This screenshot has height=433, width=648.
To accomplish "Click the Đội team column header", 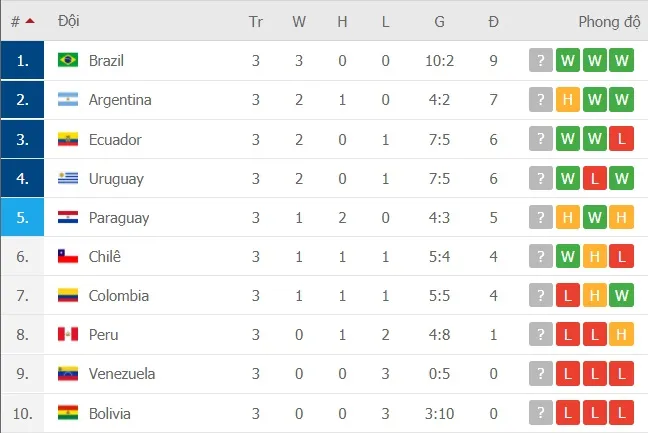I will pyautogui.click(x=70, y=21).
